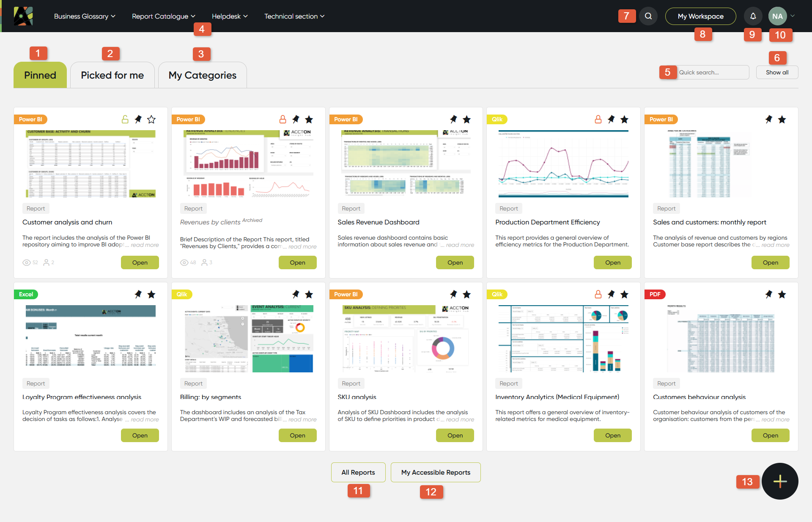Toggle favorite star on SKU analysis card
Viewport: 812px width, 522px height.
tap(466, 295)
